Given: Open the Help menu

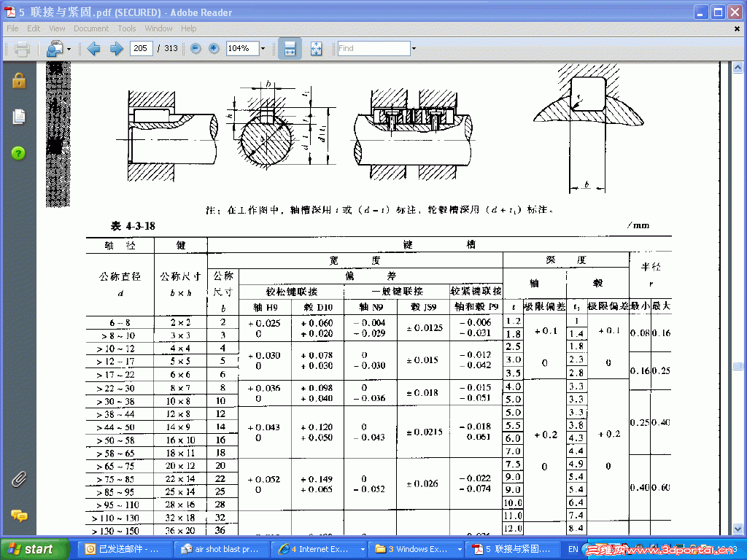Looking at the screenshot, I should coord(189,28).
